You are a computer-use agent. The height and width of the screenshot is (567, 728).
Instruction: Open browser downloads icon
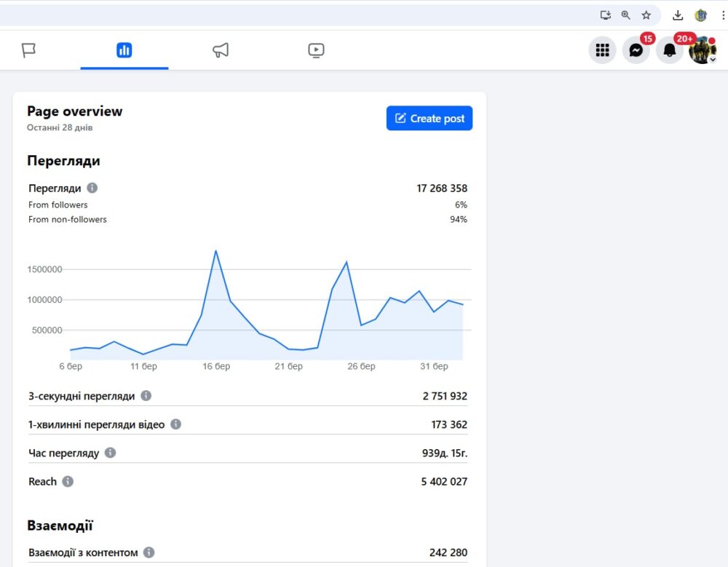[x=678, y=15]
